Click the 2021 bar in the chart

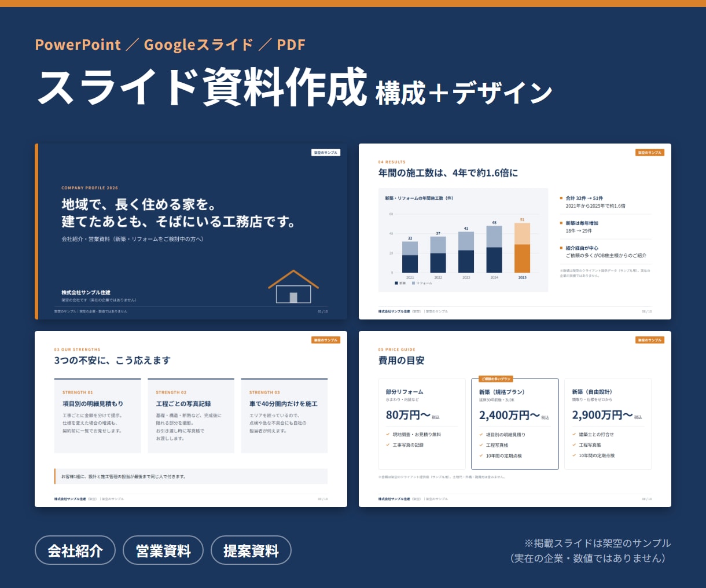point(410,257)
